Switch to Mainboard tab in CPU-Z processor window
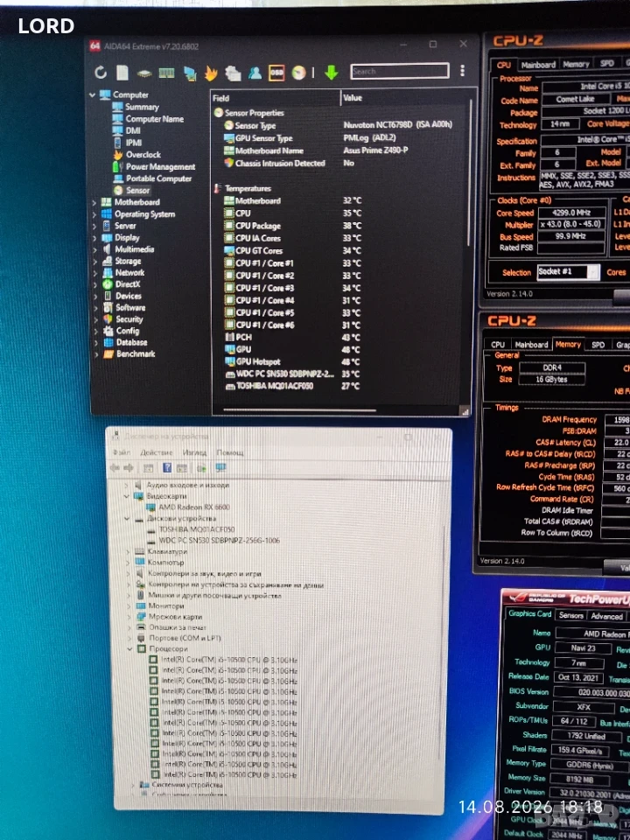This screenshot has width=630, height=840. pos(538,65)
